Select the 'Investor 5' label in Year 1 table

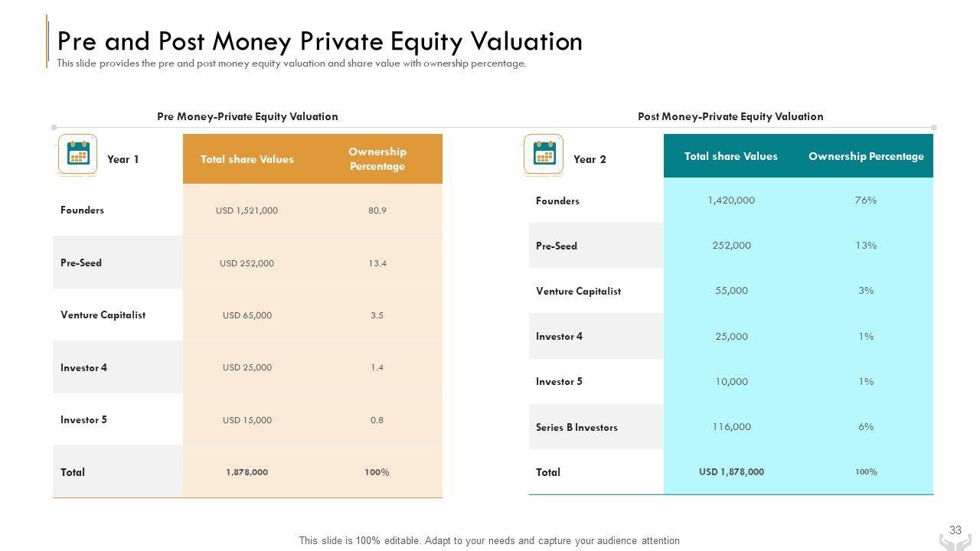point(83,420)
